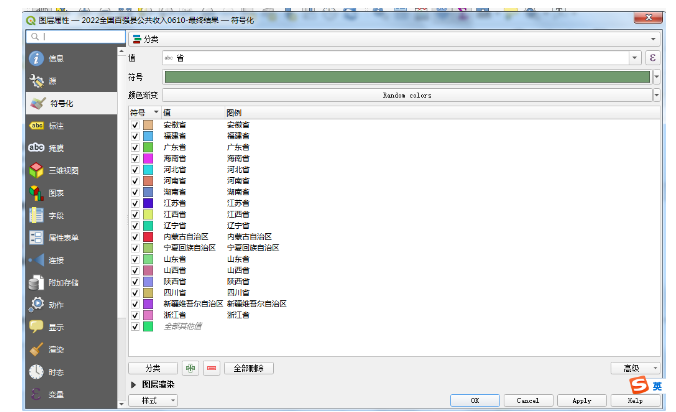Click the Help button
The image size is (676, 412).
click(635, 400)
